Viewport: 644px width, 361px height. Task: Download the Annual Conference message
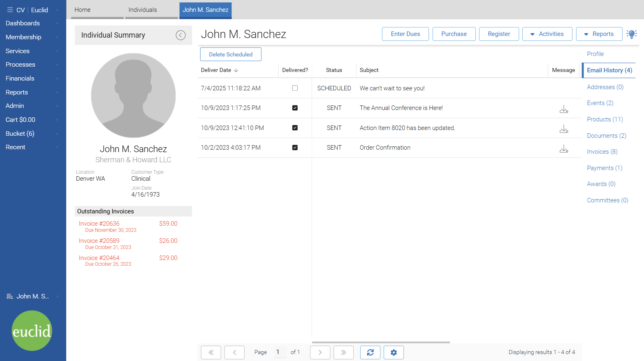pyautogui.click(x=564, y=109)
